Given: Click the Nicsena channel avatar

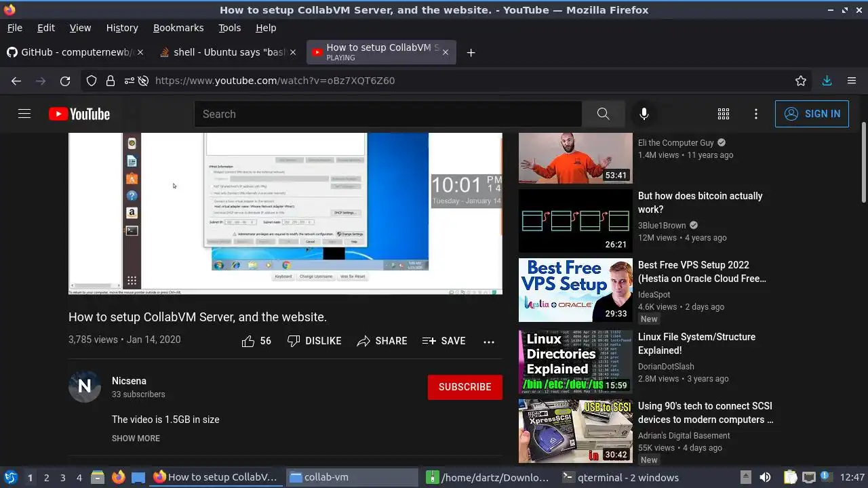Looking at the screenshot, I should 85,386.
